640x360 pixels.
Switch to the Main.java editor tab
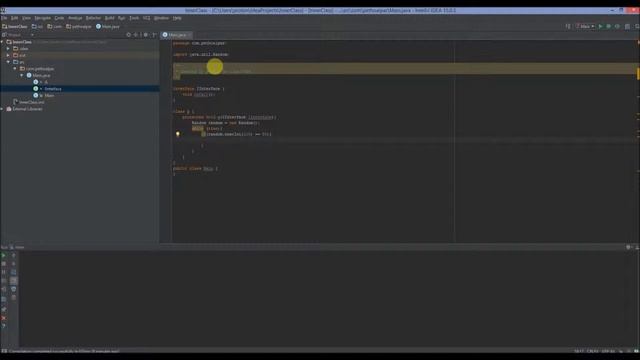(177, 35)
